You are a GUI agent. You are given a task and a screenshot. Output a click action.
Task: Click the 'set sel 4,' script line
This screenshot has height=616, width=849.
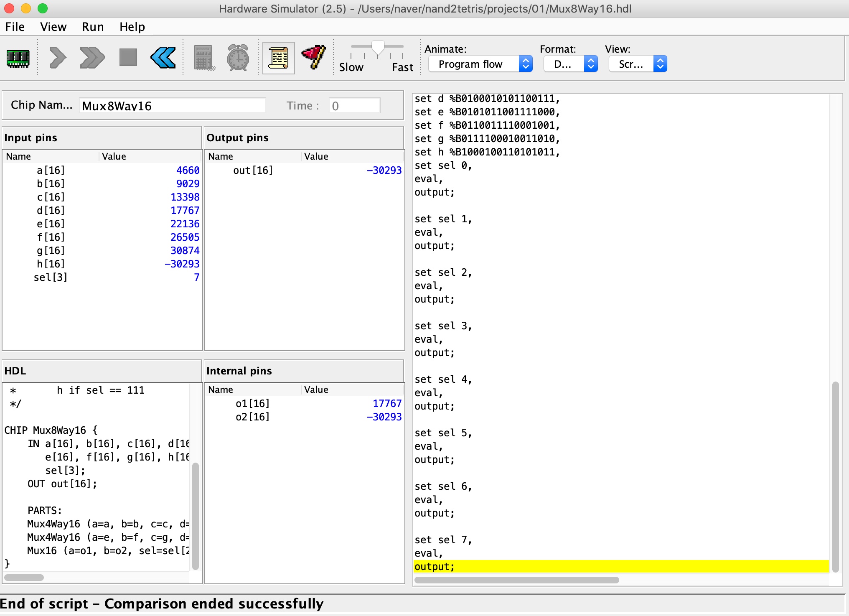click(x=443, y=379)
